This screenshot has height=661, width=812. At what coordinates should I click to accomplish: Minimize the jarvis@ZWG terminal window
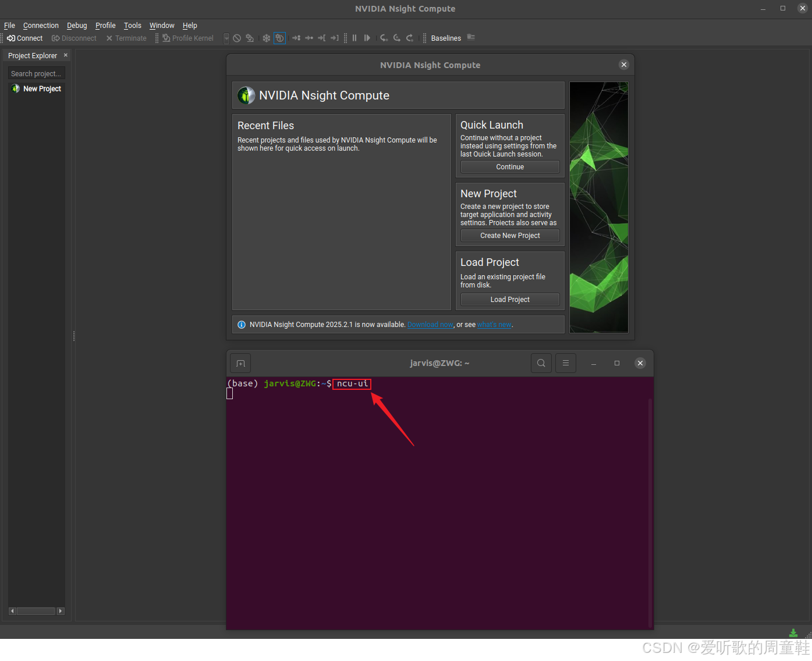coord(594,363)
